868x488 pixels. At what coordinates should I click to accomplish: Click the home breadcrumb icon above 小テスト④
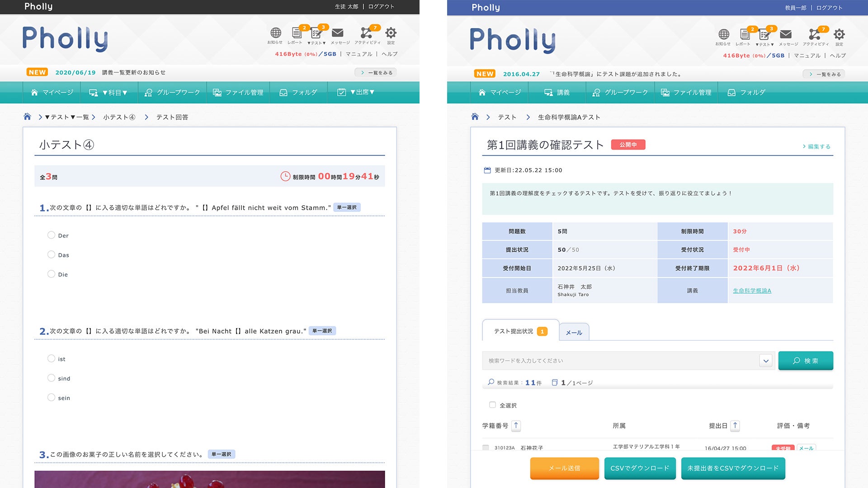[x=27, y=117]
